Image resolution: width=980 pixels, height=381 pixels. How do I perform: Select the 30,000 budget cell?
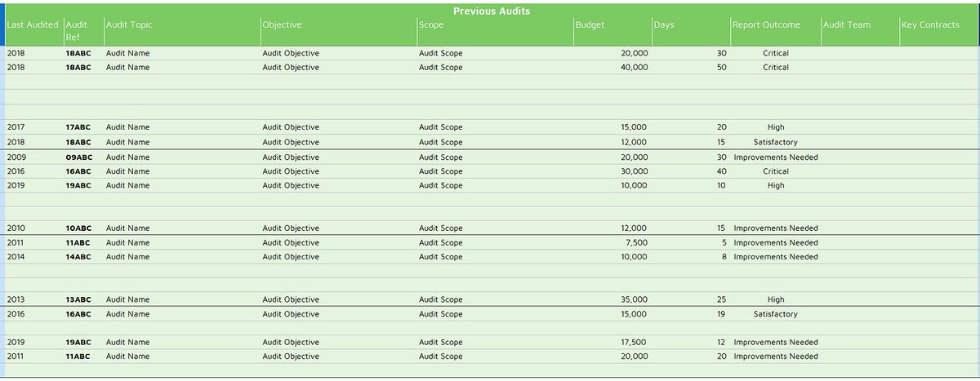[x=635, y=171]
